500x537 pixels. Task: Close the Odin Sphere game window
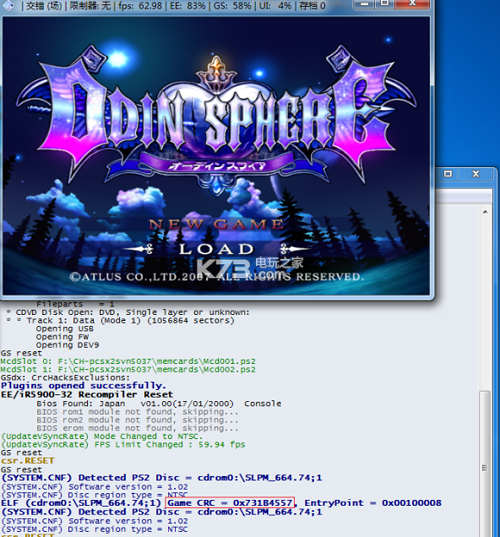[412, 3]
